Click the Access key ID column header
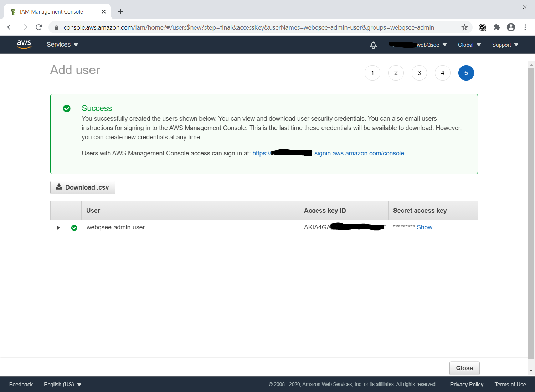Viewport: 535px width, 392px height. coord(344,211)
